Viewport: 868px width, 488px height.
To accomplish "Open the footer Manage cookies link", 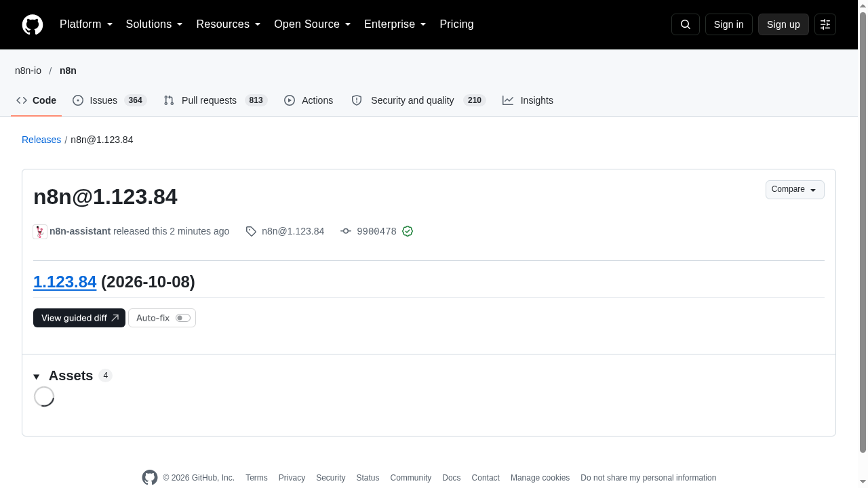I will [540, 478].
